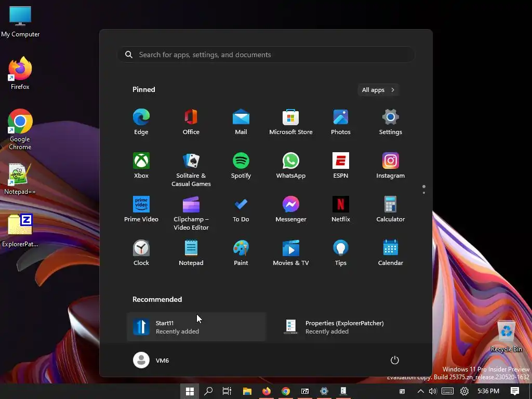Click the Windows Start button on taskbar
The width and height of the screenshot is (532, 399).
pos(190,391)
